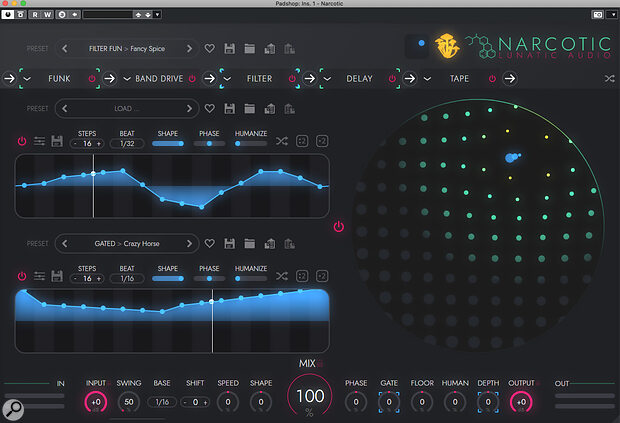Image resolution: width=620 pixels, height=423 pixels.
Task: Click the LOAD preset field
Action: 127,108
